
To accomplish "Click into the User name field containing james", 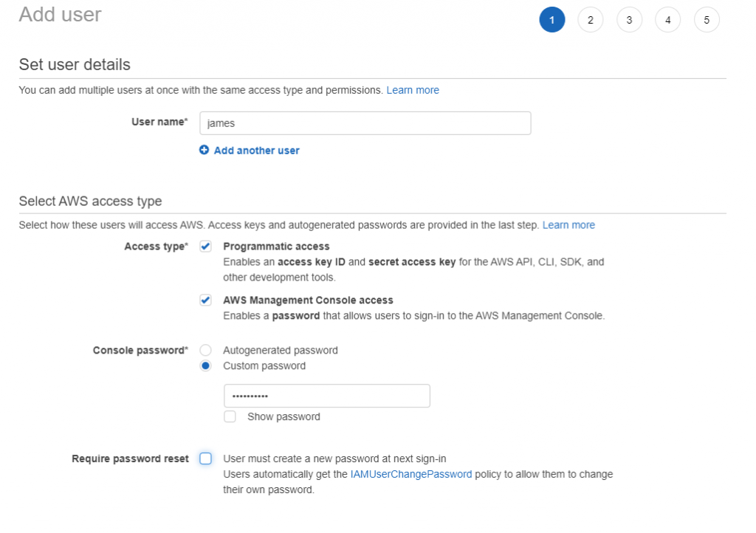I will pos(365,123).
